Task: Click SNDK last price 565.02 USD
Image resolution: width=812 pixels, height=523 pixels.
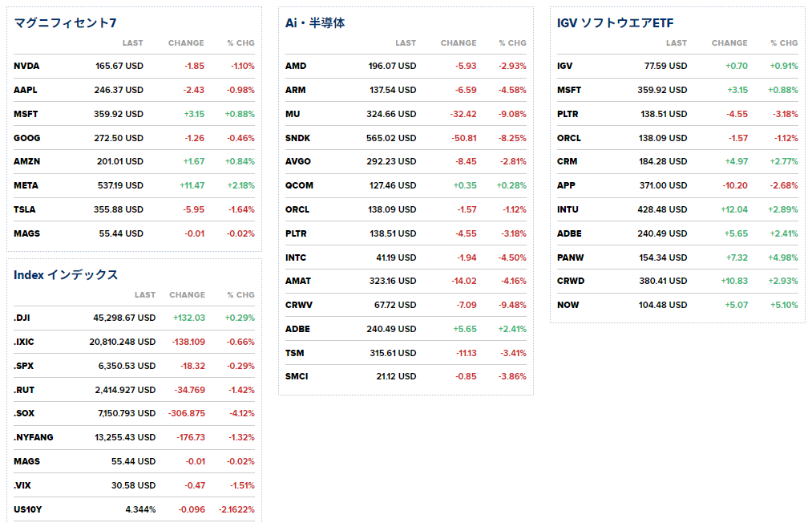Action: [391, 138]
